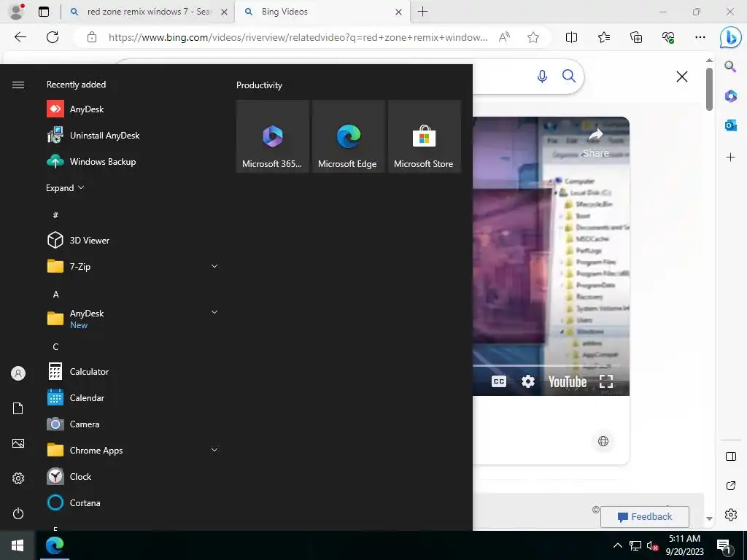Viewport: 747px width, 560px height.
Task: Show hidden tray icons chevron
Action: [x=617, y=545]
